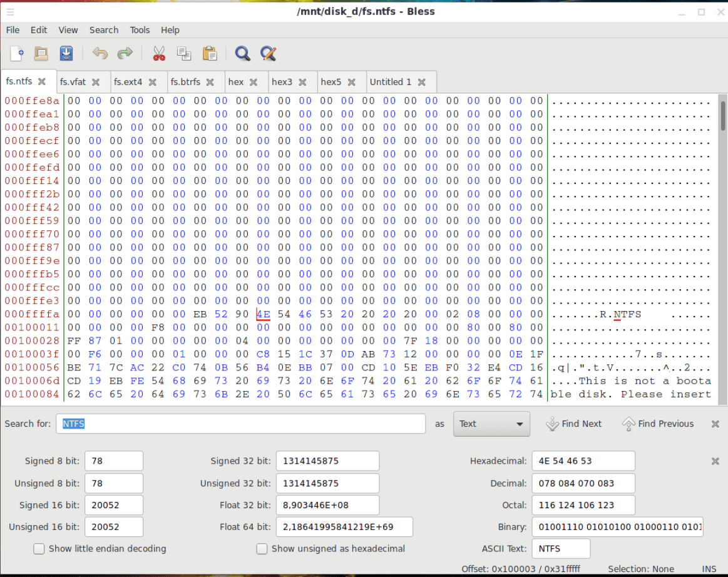Click the Offset status bar entry
The width and height of the screenshot is (728, 577).
[520, 569]
